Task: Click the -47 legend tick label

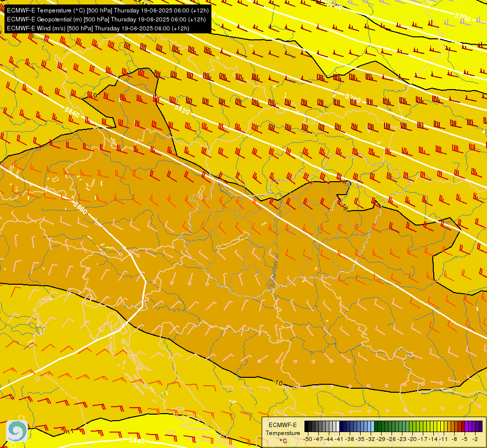Action: tap(319, 439)
